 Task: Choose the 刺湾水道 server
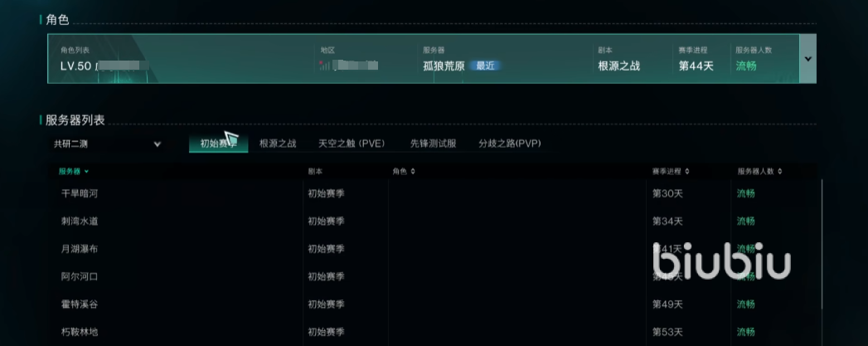[80, 222]
